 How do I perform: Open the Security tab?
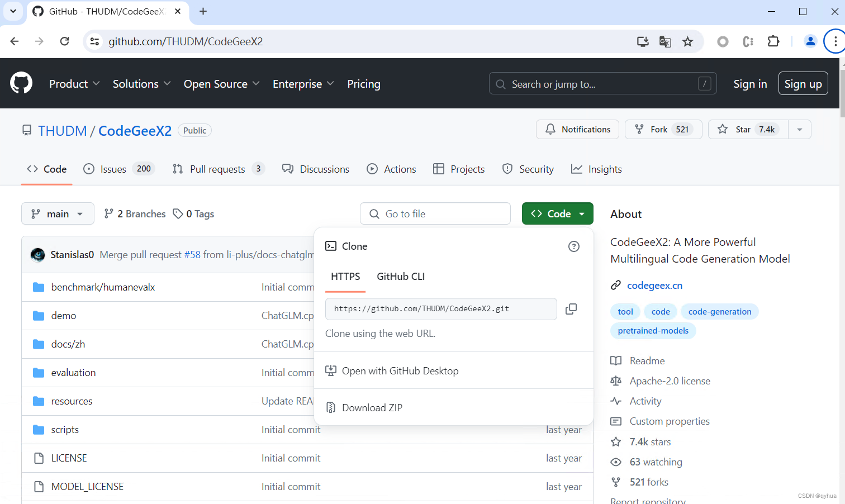pos(528,169)
